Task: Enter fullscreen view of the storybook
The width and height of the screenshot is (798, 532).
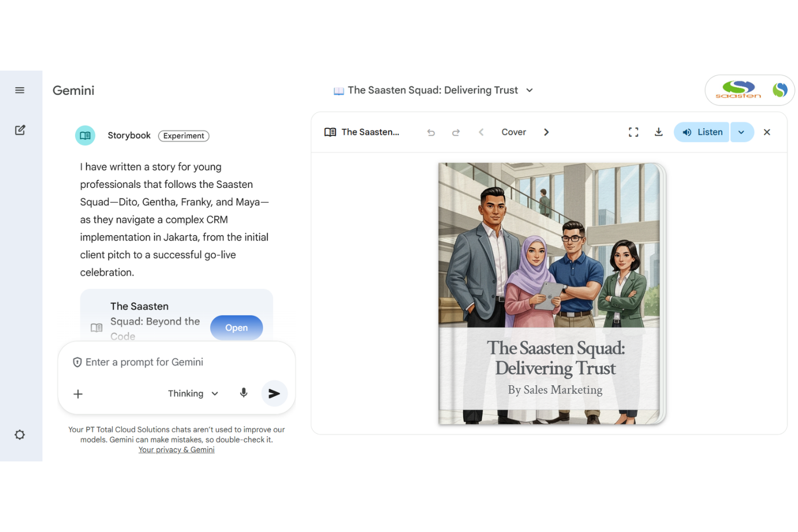Action: (x=633, y=132)
